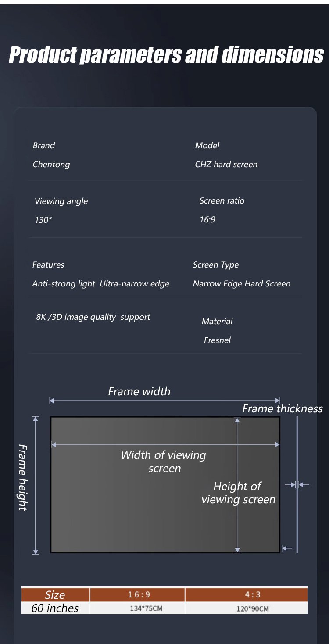Click "Narrow Edge Hard Screen" screen type
Viewport: 329px width, 644px height.
click(241, 284)
